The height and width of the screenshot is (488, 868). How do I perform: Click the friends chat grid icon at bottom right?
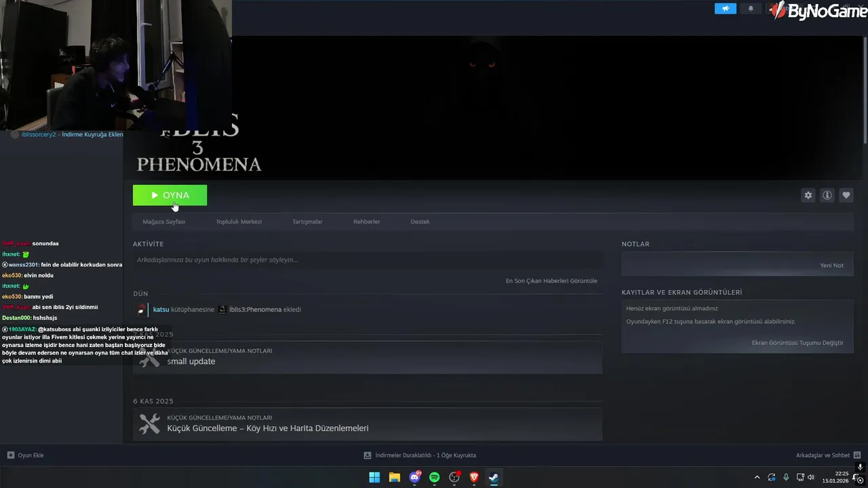click(x=857, y=455)
